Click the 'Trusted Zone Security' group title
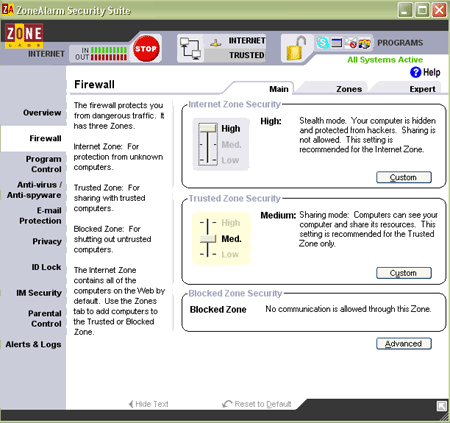 (x=235, y=198)
